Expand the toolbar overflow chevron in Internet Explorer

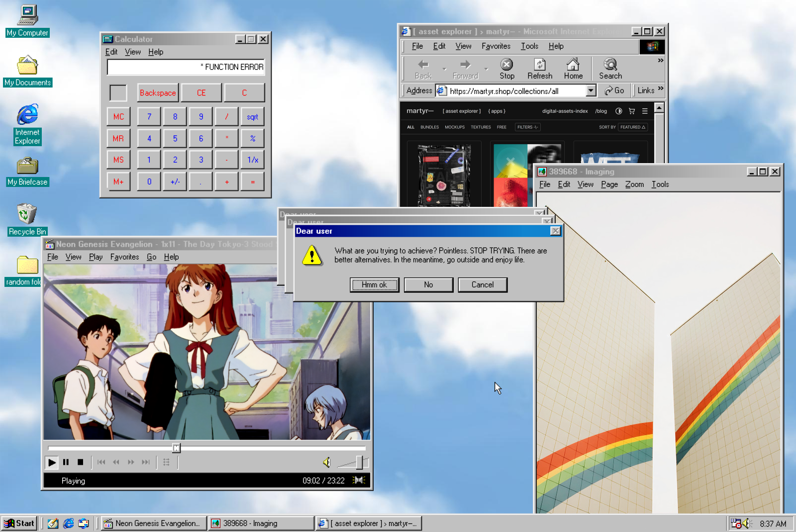pos(661,60)
